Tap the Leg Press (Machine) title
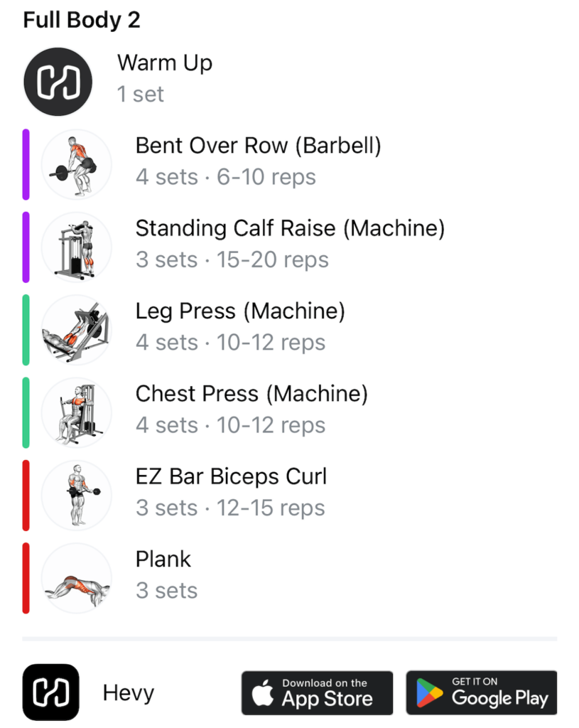 pyautogui.click(x=240, y=311)
